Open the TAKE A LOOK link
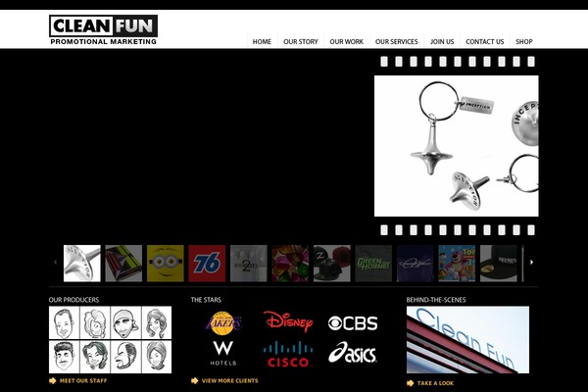Viewport: 588px width, 392px height. tap(435, 383)
